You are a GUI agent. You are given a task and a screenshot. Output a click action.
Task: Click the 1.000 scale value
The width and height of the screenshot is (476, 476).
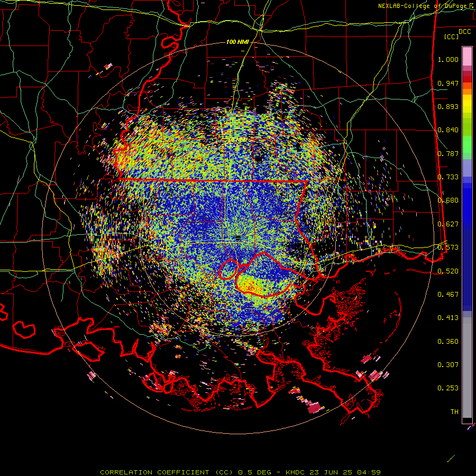point(448,59)
